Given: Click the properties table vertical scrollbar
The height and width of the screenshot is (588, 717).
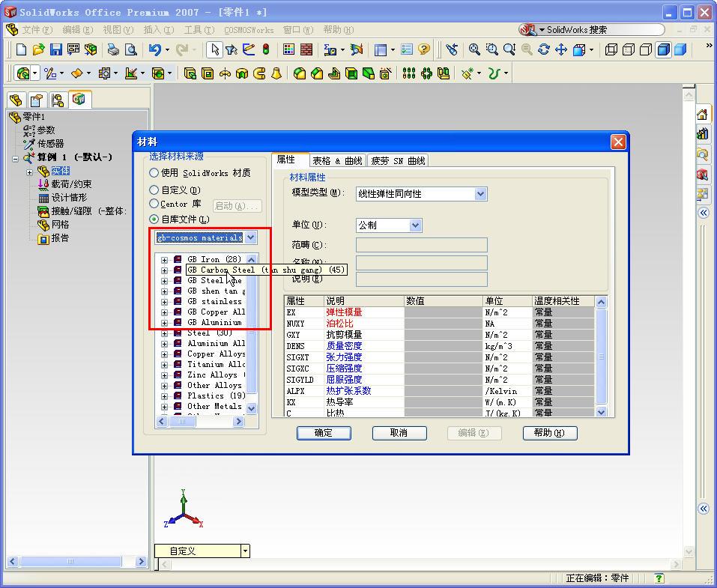Looking at the screenshot, I should point(601,357).
